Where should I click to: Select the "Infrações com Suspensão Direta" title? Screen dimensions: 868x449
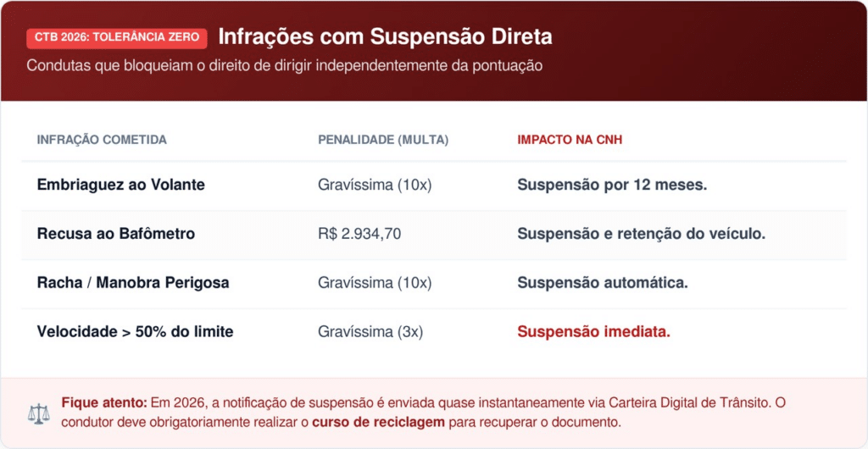tap(385, 37)
